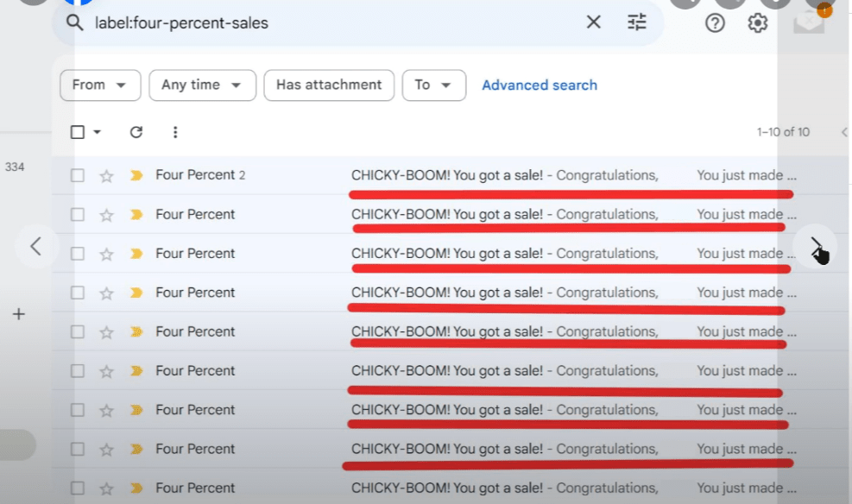
Task: Star the Four Percent 2 email
Action: pyautogui.click(x=106, y=176)
